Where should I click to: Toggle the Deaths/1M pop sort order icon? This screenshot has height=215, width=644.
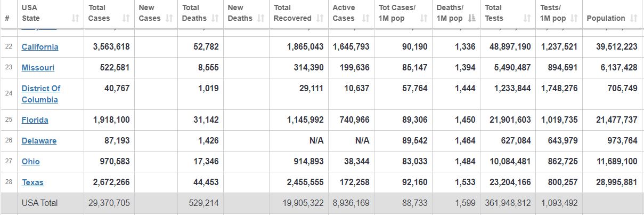(472, 19)
